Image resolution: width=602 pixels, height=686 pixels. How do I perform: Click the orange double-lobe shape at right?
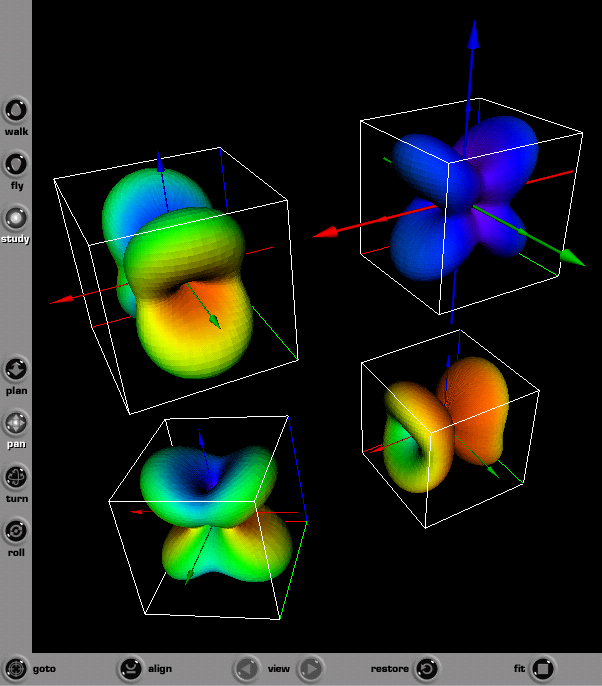click(x=446, y=424)
